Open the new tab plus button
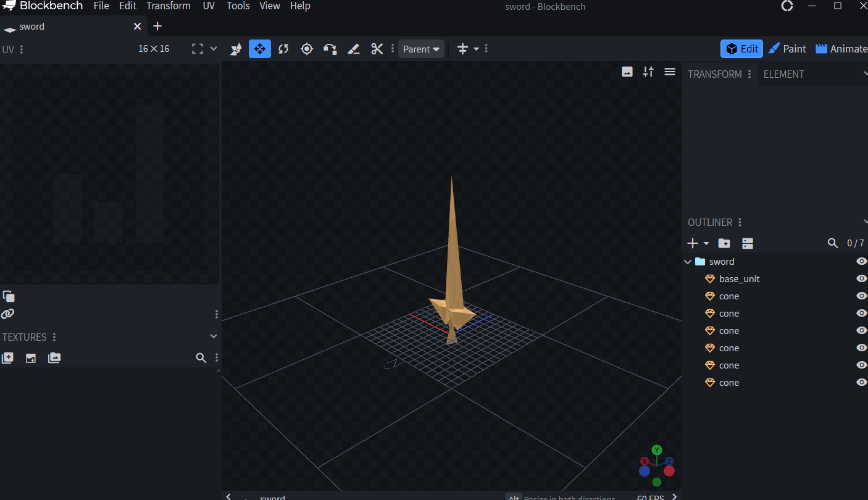 [157, 26]
